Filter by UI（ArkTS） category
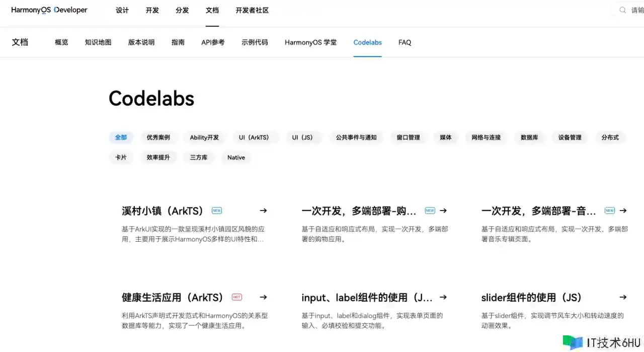The height and width of the screenshot is (352, 644). 254,137
